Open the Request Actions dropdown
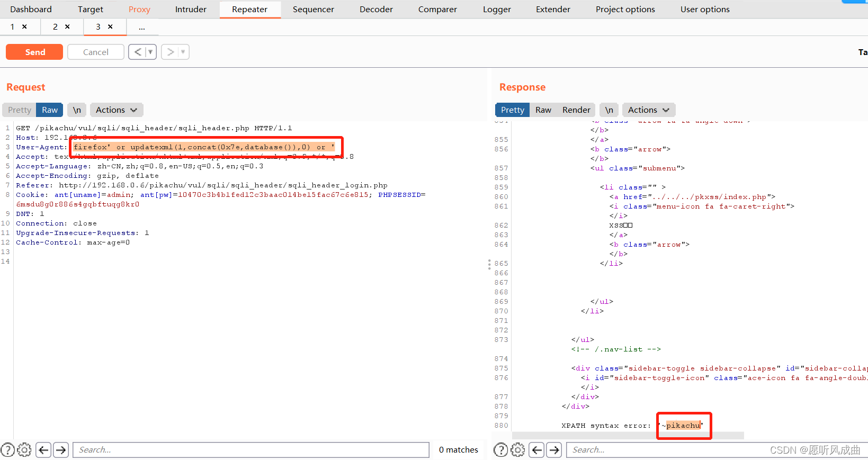Viewport: 868px width, 460px height. (116, 110)
